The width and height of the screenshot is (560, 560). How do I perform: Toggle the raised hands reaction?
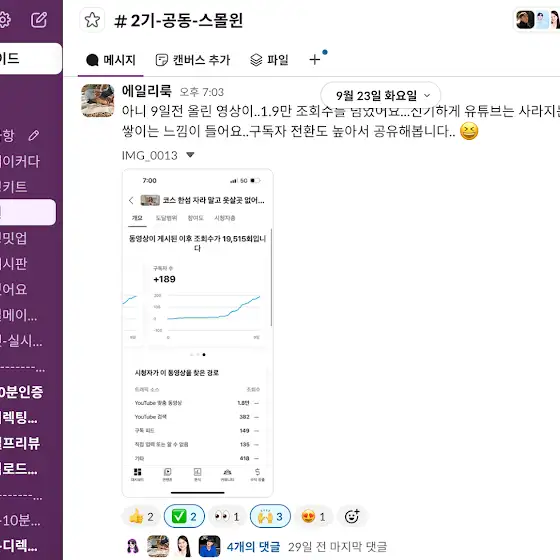point(270,516)
